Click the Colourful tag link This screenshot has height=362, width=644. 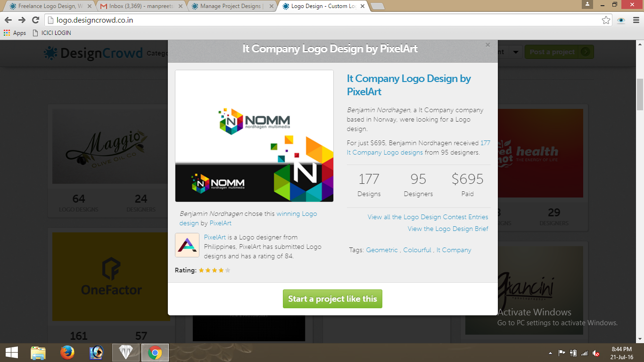[417, 250]
